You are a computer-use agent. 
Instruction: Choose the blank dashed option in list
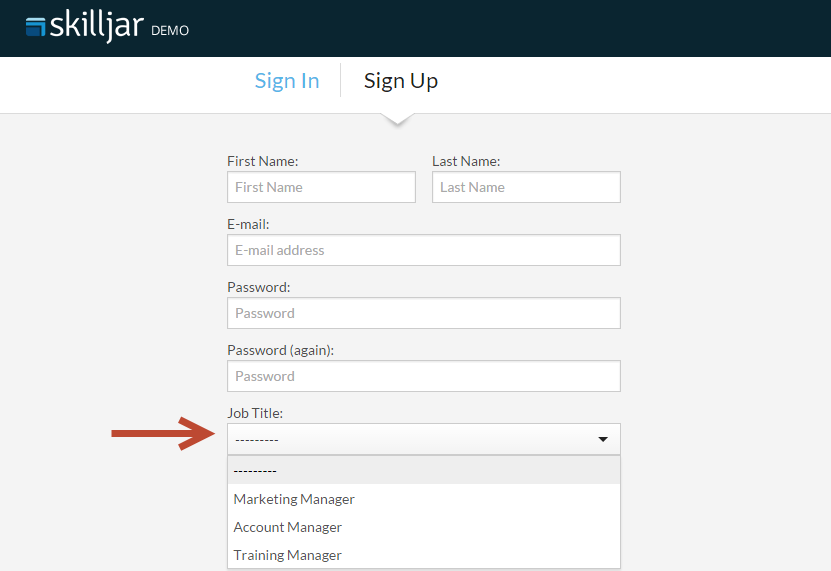[423, 470]
